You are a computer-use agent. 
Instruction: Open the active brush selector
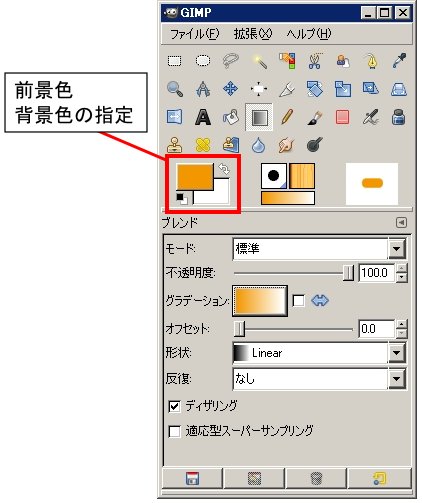pyautogui.click(x=274, y=176)
